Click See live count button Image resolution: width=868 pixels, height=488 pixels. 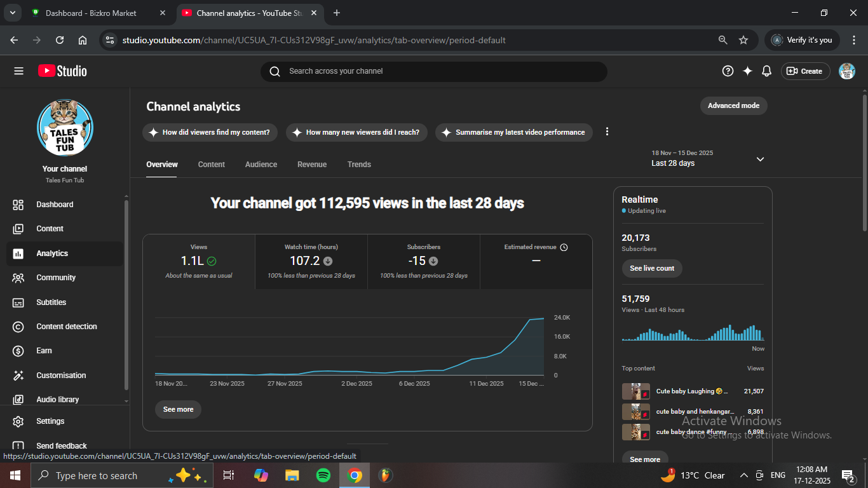(x=651, y=268)
